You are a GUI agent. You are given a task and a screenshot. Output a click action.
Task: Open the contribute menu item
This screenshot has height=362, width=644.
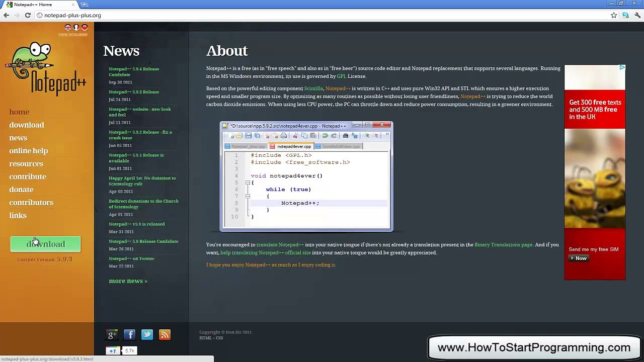click(28, 176)
